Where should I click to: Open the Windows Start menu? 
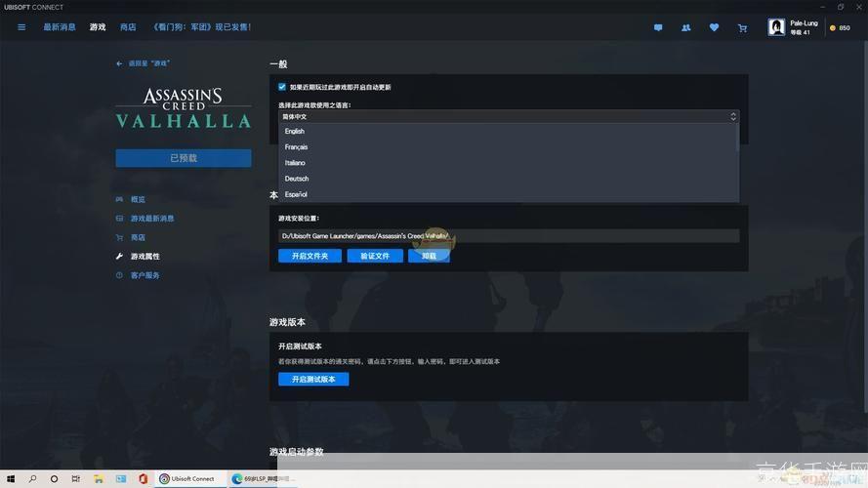11,479
